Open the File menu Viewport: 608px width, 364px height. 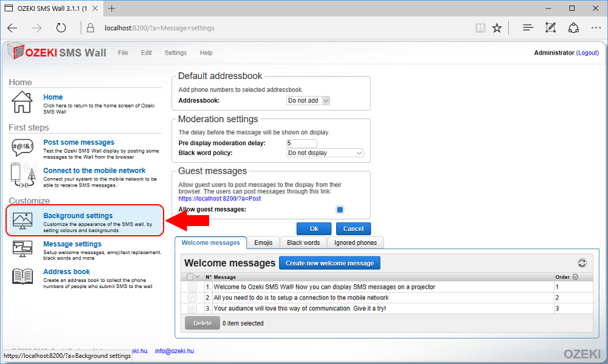tap(123, 53)
